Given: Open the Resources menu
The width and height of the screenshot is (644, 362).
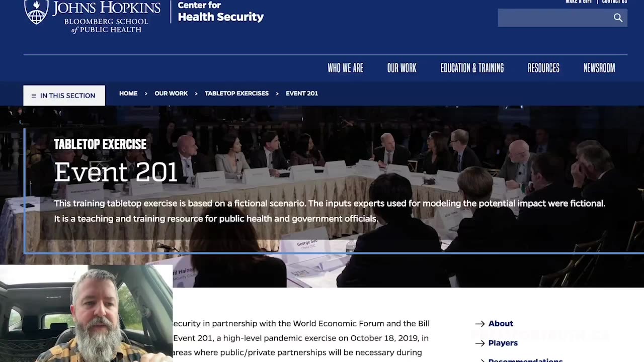Looking at the screenshot, I should (543, 68).
